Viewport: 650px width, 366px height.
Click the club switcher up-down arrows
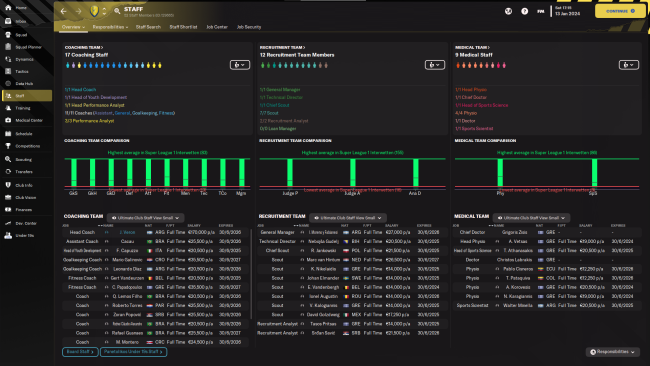pyautogui.click(x=104, y=11)
